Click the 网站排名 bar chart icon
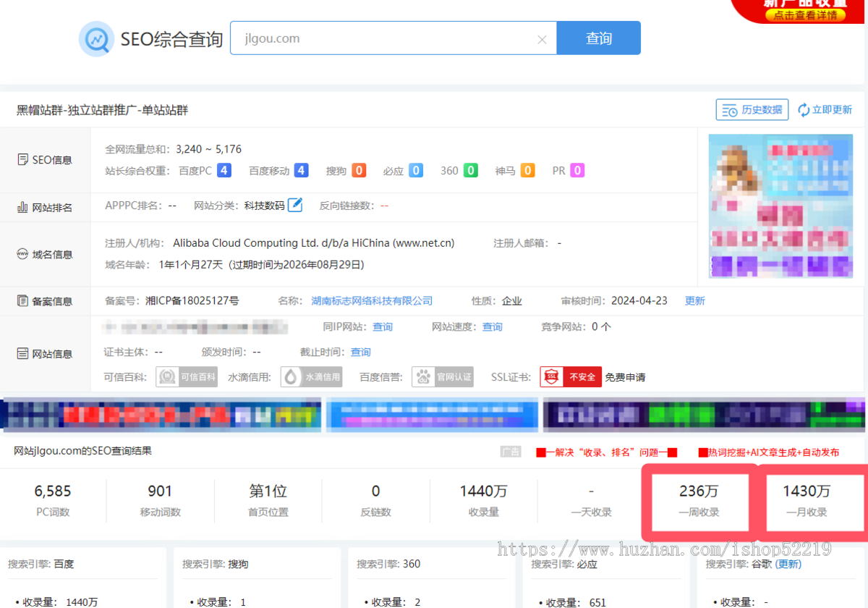Screen dimensions: 868x608 [x=23, y=208]
